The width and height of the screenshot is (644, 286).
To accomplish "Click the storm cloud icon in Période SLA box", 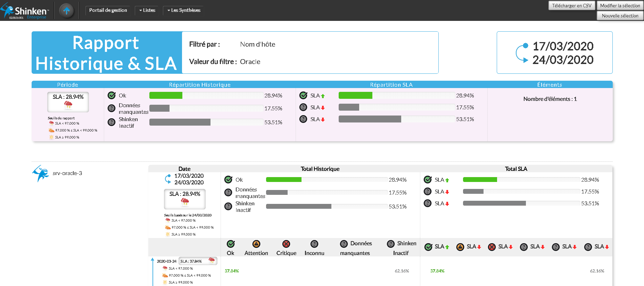I will [x=68, y=105].
